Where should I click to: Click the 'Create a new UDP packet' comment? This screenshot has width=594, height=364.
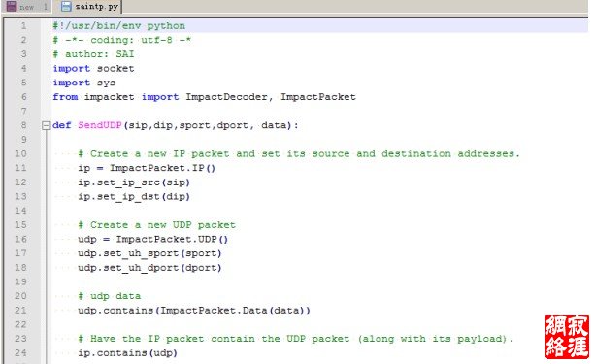[x=157, y=225]
